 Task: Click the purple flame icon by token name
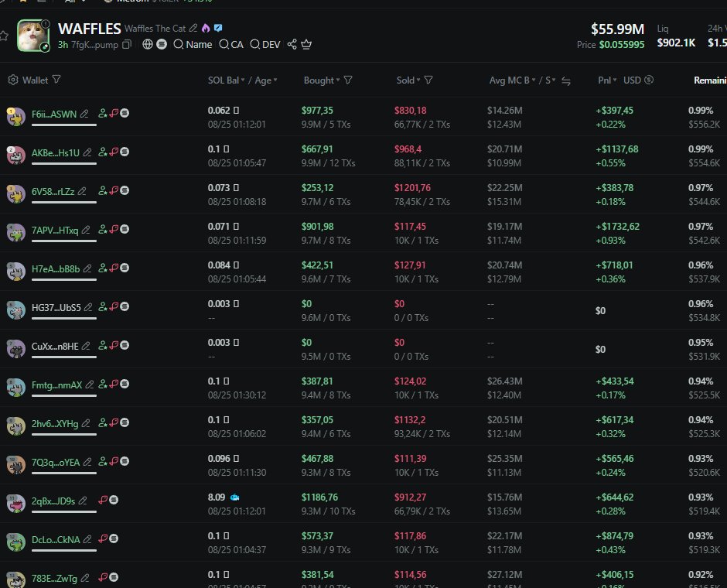tap(206, 29)
